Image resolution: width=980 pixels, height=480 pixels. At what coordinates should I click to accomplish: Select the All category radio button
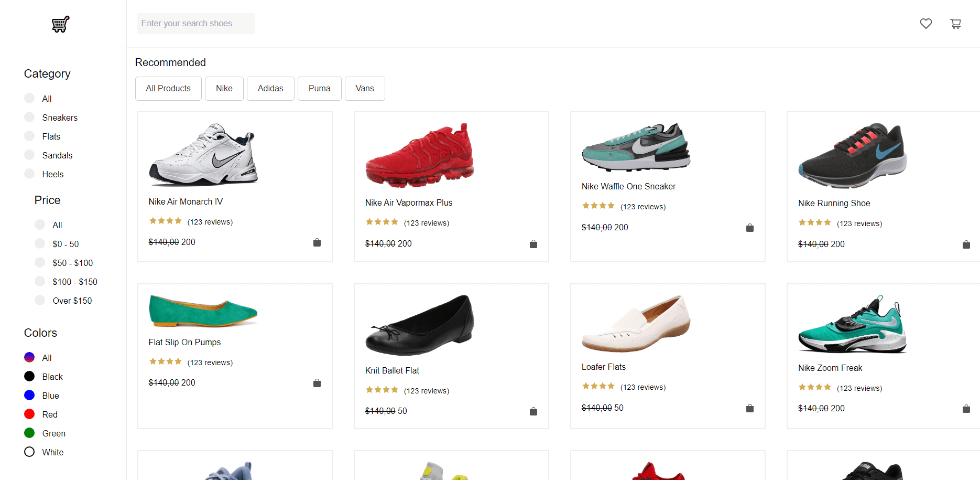tap(29, 98)
